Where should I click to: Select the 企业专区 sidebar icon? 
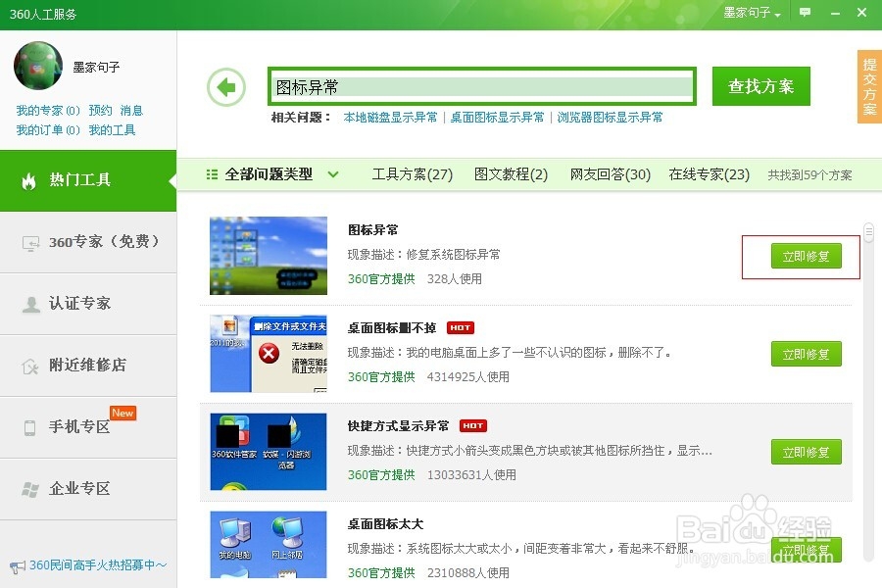click(x=29, y=488)
